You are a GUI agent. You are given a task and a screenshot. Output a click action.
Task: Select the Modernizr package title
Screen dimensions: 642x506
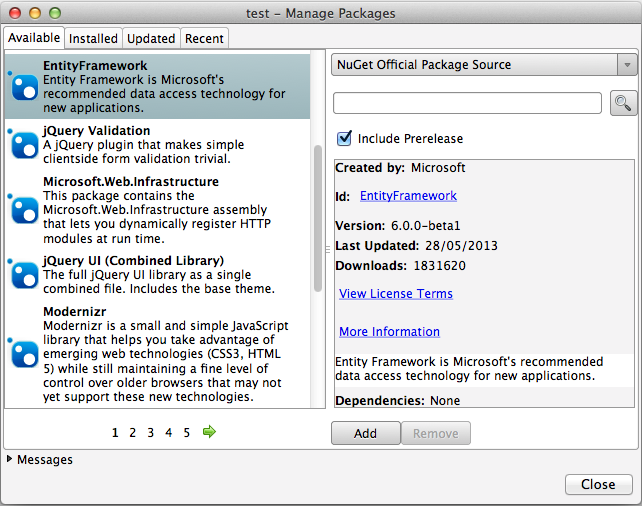pyautogui.click(x=75, y=312)
